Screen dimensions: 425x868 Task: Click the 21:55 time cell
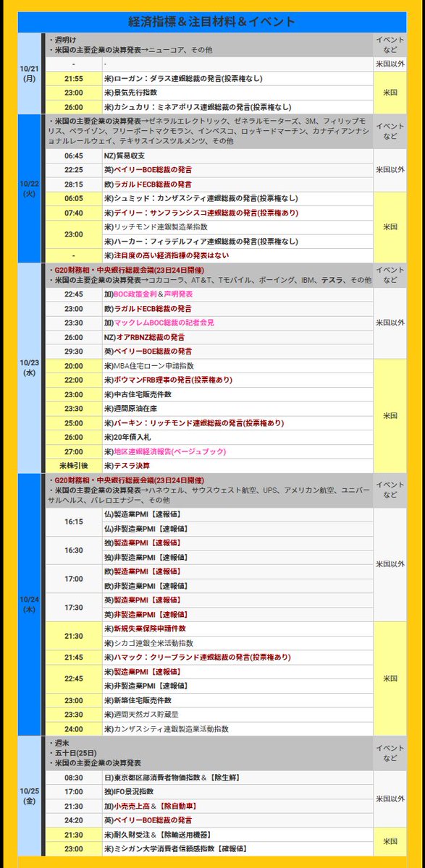pos(73,78)
